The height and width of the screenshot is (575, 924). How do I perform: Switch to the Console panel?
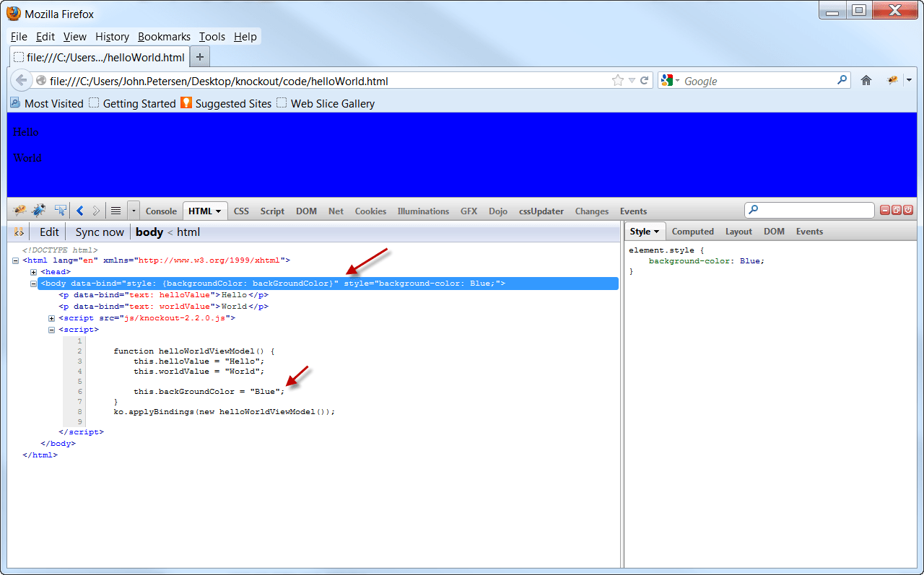click(x=160, y=211)
